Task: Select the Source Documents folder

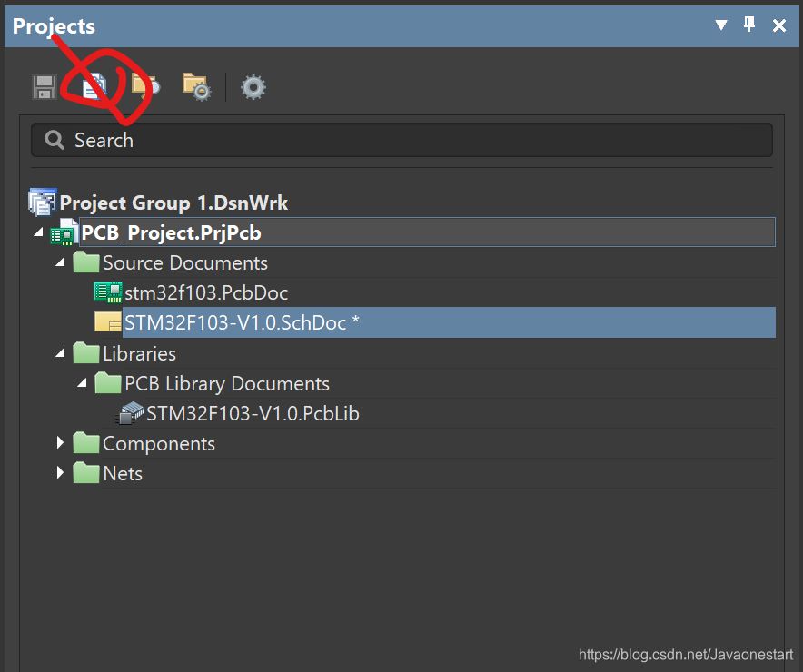Action: click(x=185, y=263)
